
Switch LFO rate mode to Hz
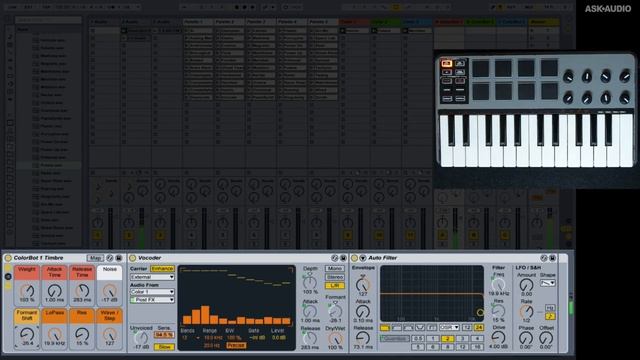coord(550,308)
